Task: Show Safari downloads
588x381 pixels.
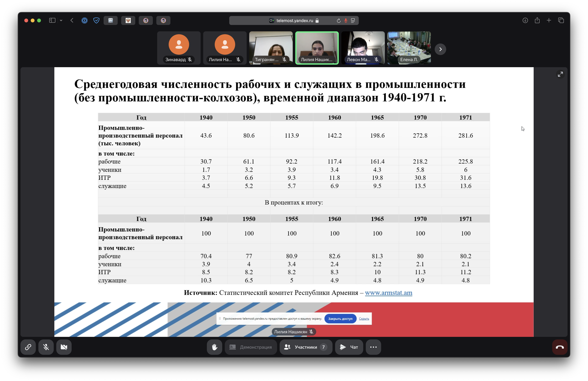Action: coord(525,20)
